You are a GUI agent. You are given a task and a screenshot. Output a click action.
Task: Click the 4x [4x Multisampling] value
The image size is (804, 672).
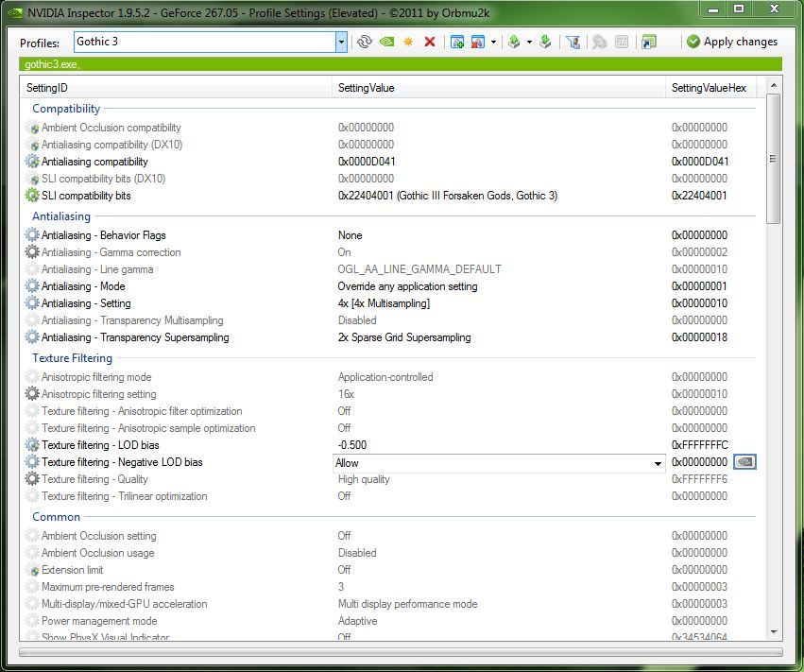[x=384, y=303]
